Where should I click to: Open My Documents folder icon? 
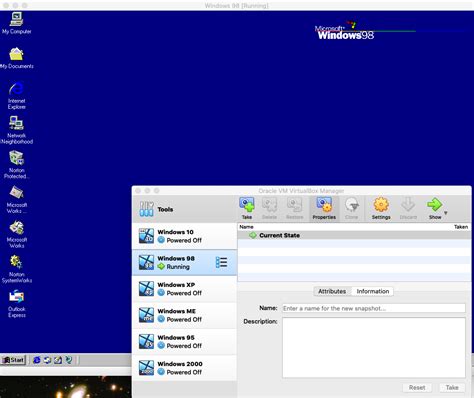point(16,57)
